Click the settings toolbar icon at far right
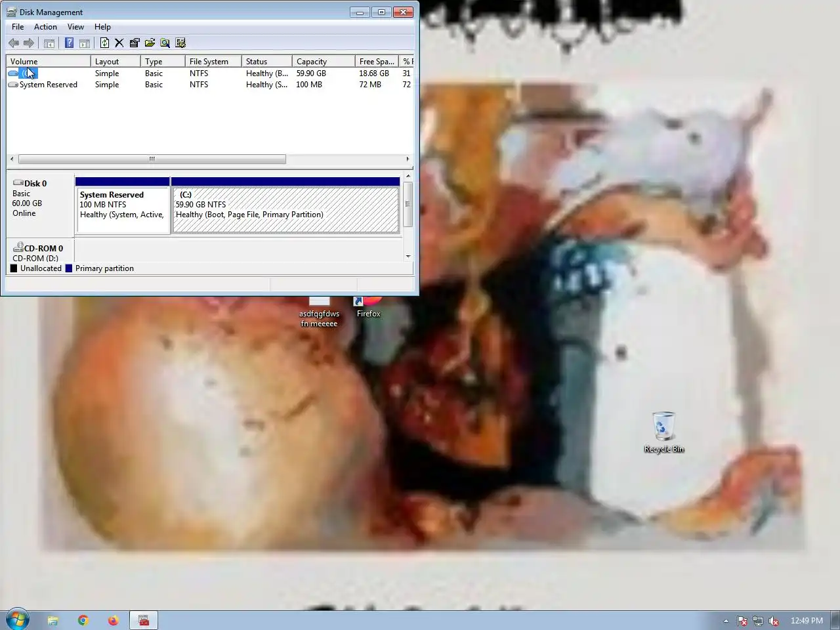Image resolution: width=840 pixels, height=630 pixels. point(180,43)
